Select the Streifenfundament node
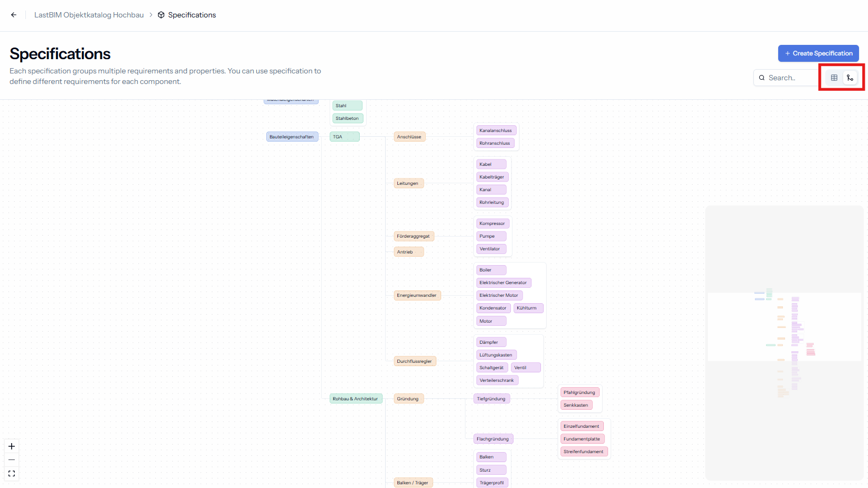The width and height of the screenshot is (868, 488). [584, 452]
